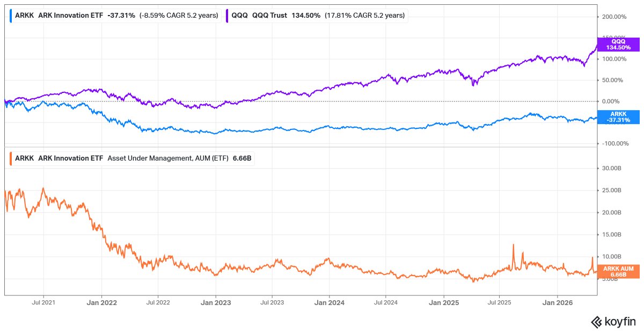
Task: Click the QQQ 17.81% CAGR text
Action: 365,16
